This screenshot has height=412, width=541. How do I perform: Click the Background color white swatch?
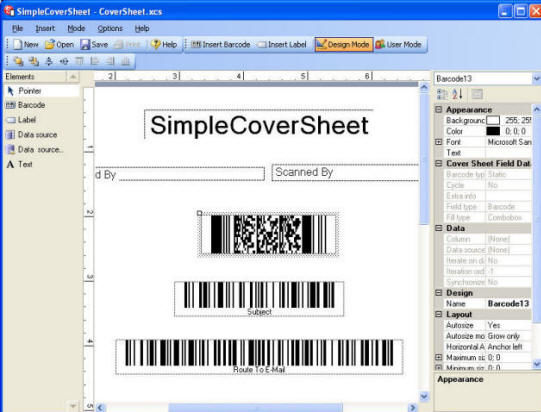tap(493, 120)
